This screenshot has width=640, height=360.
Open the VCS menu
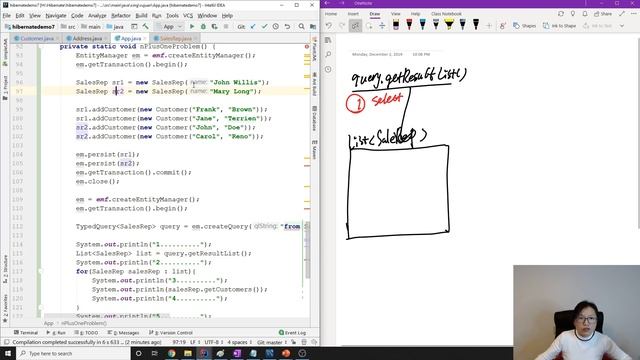[x=188, y=16]
